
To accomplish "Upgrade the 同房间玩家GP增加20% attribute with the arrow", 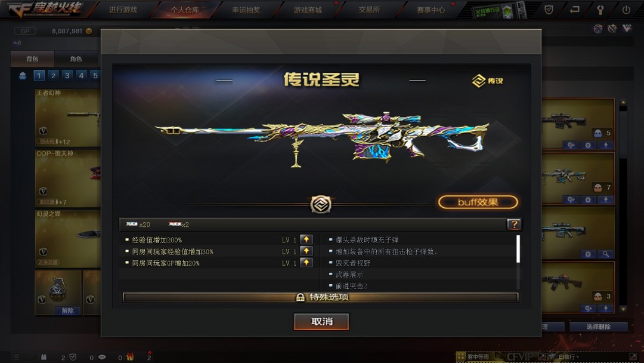I will pos(306,262).
